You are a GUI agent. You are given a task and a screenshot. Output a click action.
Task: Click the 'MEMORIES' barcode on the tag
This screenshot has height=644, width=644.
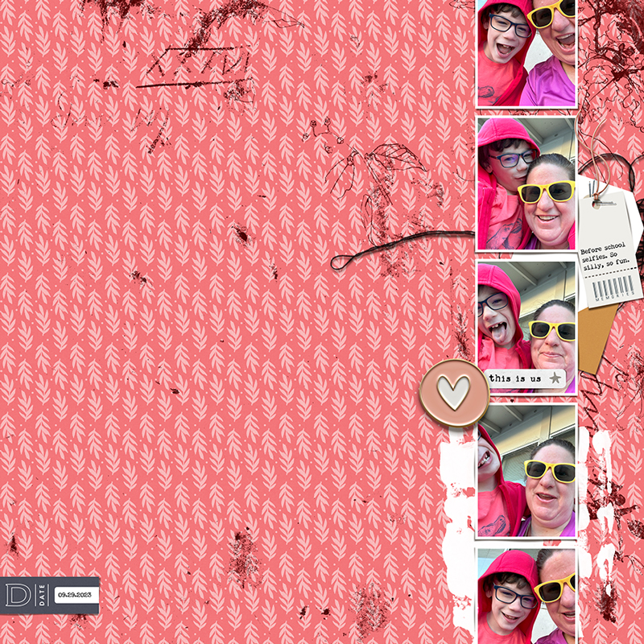613,287
